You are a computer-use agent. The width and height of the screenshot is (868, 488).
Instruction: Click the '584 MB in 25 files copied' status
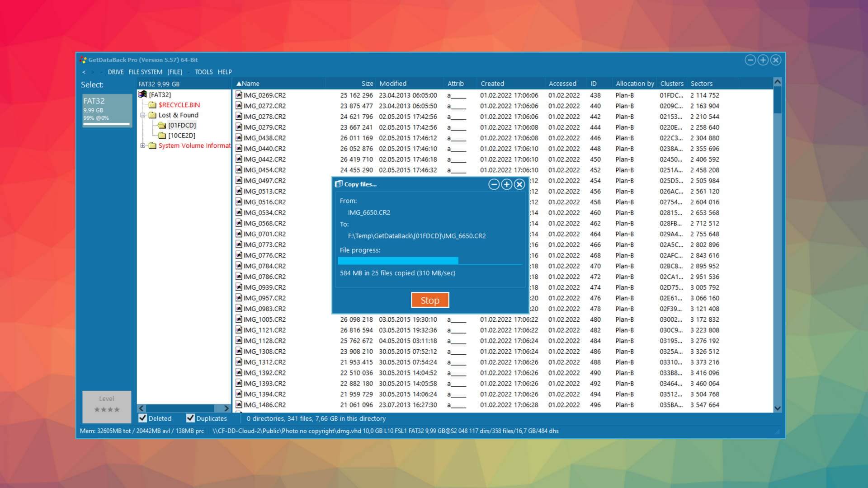coord(398,273)
